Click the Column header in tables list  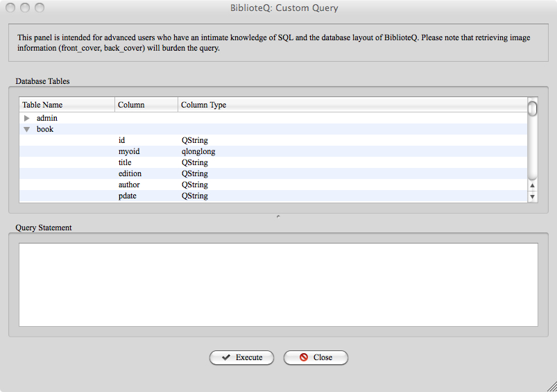click(146, 105)
